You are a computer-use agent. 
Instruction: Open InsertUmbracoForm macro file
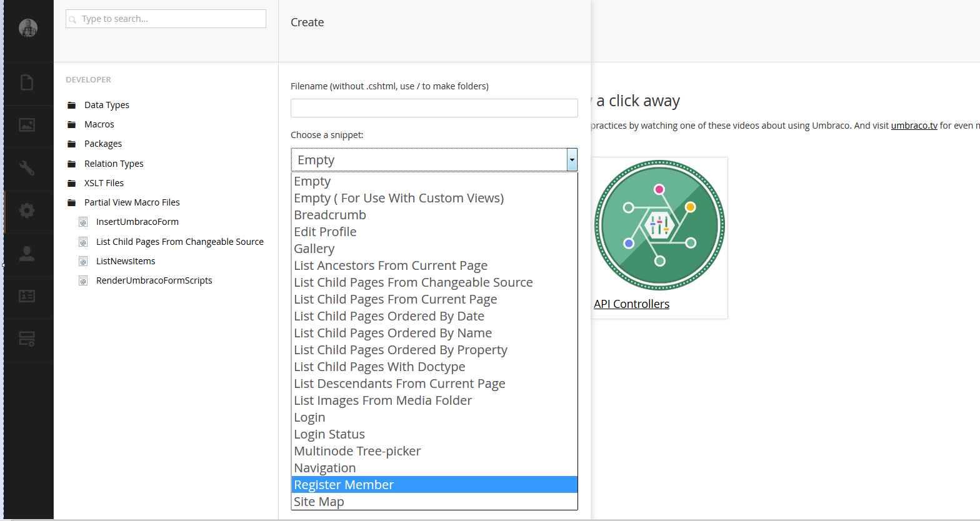(137, 222)
